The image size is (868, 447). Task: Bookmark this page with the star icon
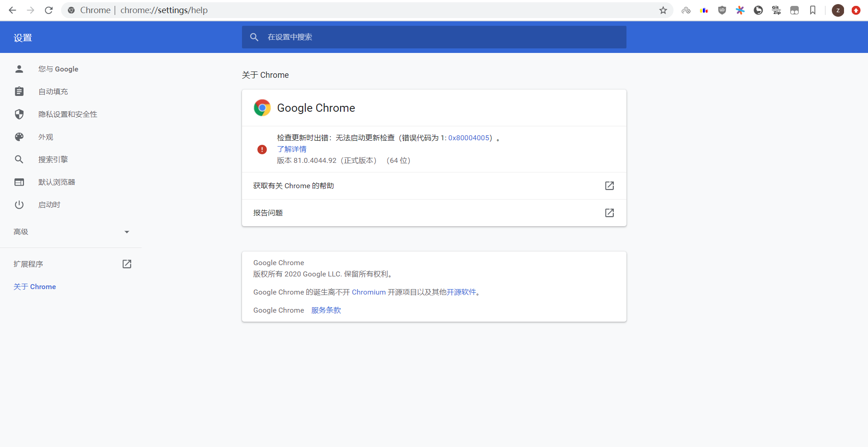click(x=663, y=10)
